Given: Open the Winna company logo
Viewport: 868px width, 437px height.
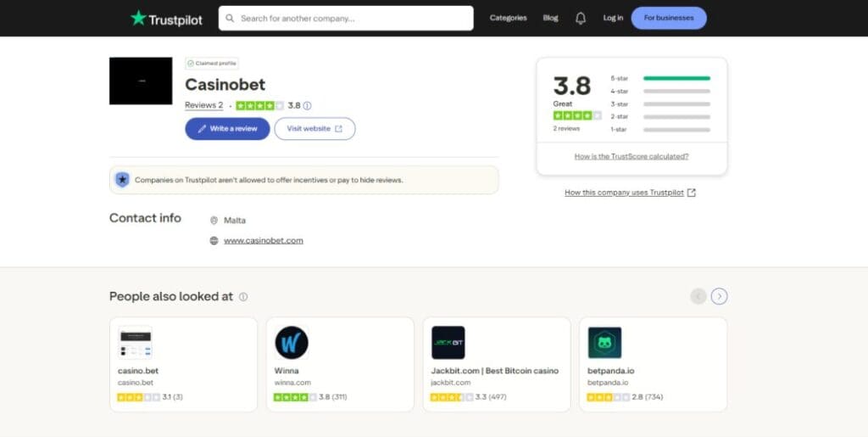Looking at the screenshot, I should pyautogui.click(x=291, y=343).
